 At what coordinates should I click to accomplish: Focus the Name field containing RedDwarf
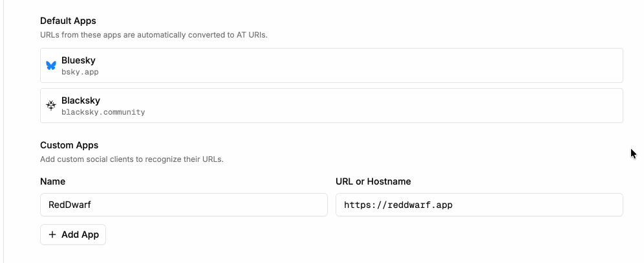coord(184,205)
